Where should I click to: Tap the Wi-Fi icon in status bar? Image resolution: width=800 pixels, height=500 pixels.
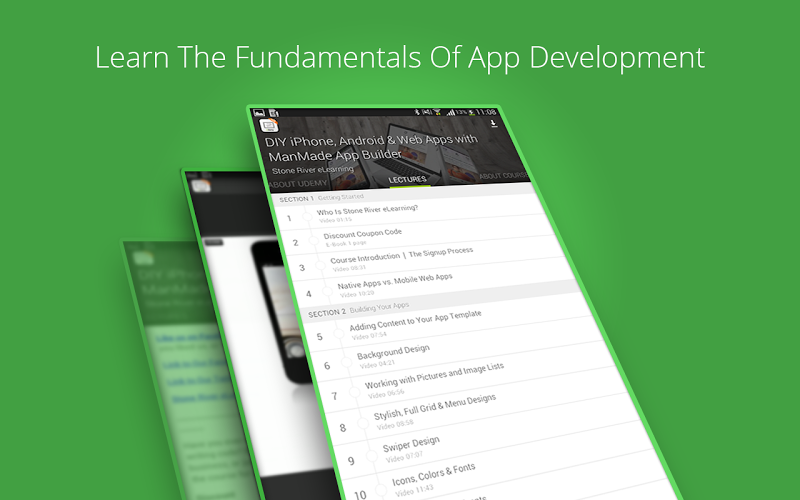437,112
